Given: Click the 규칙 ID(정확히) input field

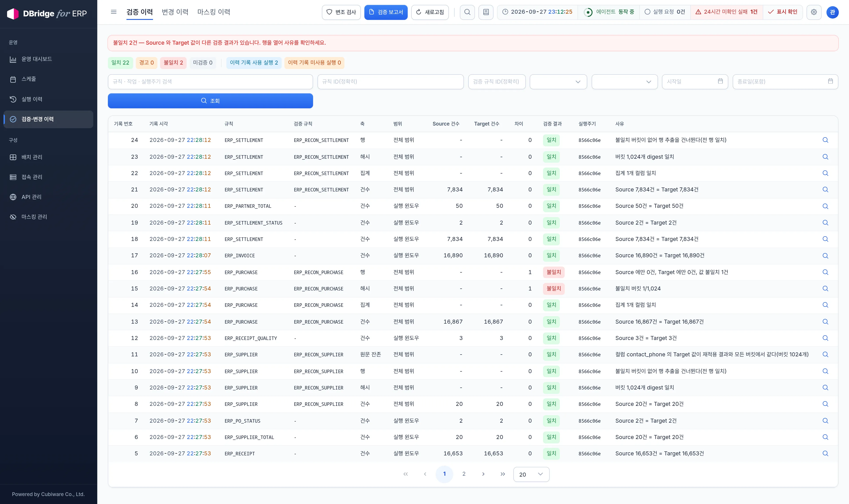Looking at the screenshot, I should [x=390, y=82].
